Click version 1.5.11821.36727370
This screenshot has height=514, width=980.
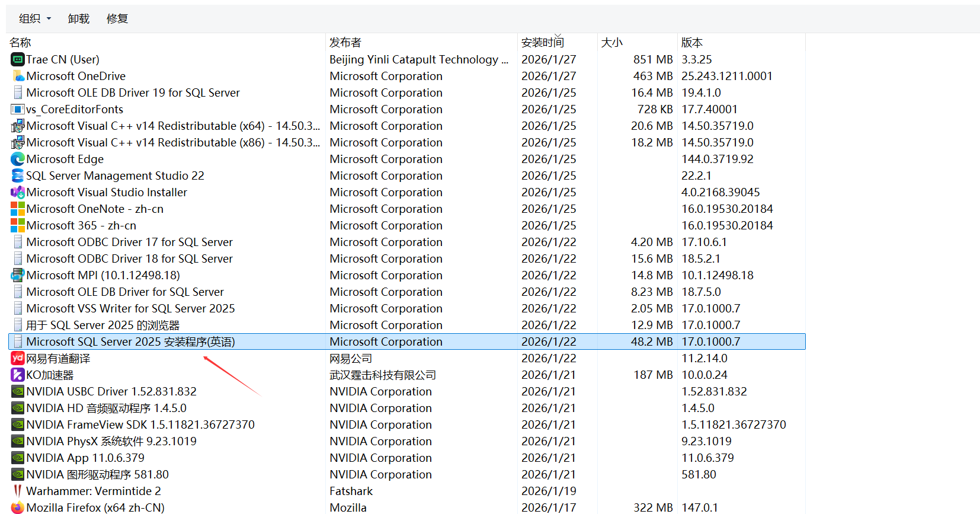tap(734, 424)
